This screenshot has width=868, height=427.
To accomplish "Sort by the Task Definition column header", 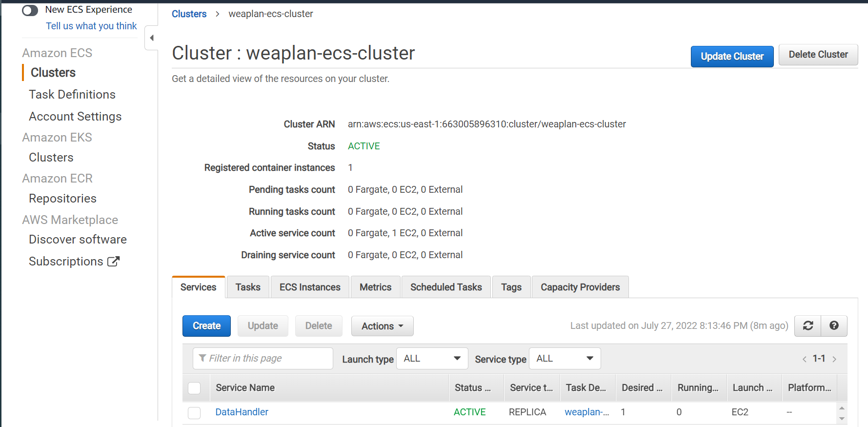I will point(587,387).
